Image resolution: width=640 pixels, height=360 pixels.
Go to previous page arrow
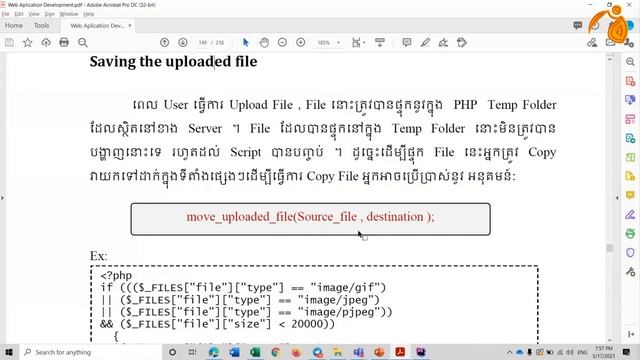tap(164, 42)
